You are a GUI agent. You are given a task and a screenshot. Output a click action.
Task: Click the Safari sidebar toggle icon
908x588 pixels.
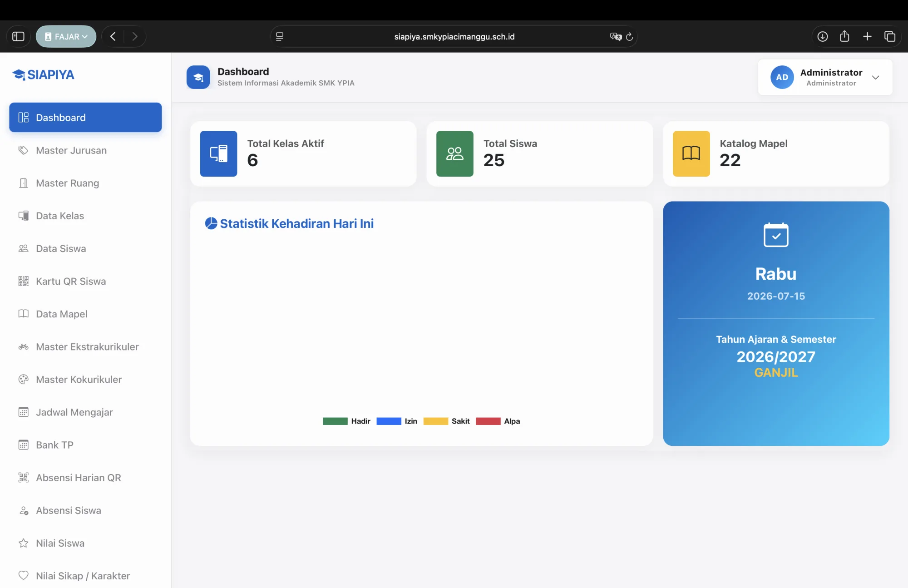coord(18,36)
